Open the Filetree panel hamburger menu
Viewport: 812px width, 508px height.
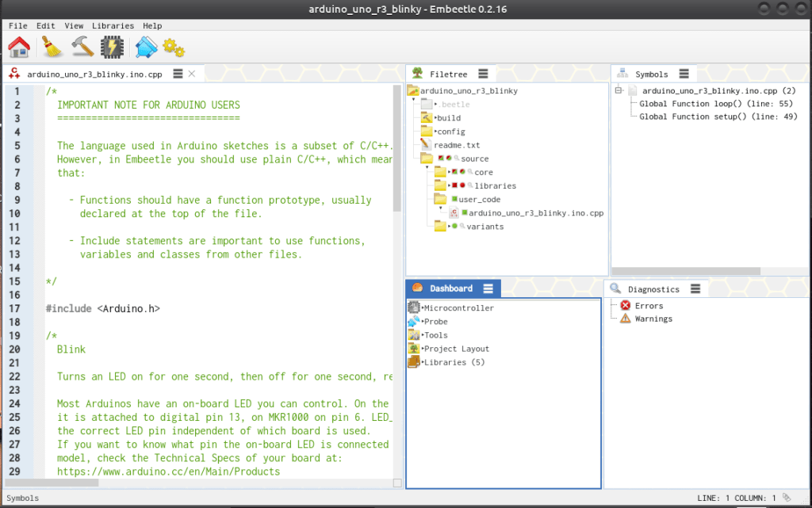pos(483,74)
